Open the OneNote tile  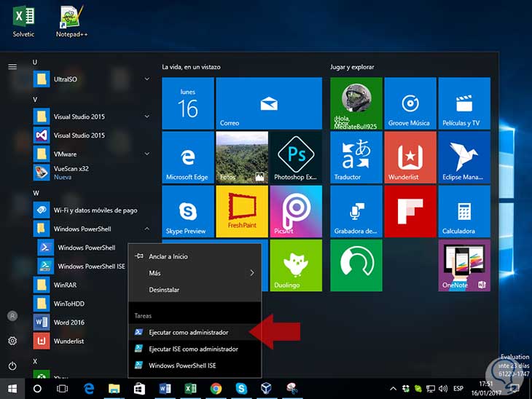tap(464, 265)
